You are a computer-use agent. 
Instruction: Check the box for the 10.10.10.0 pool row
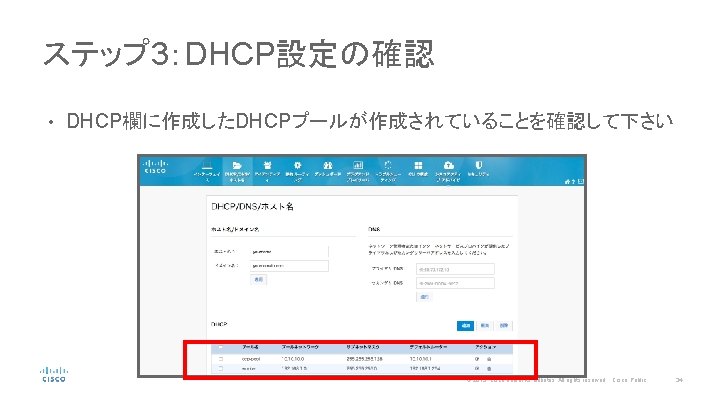[x=221, y=359]
